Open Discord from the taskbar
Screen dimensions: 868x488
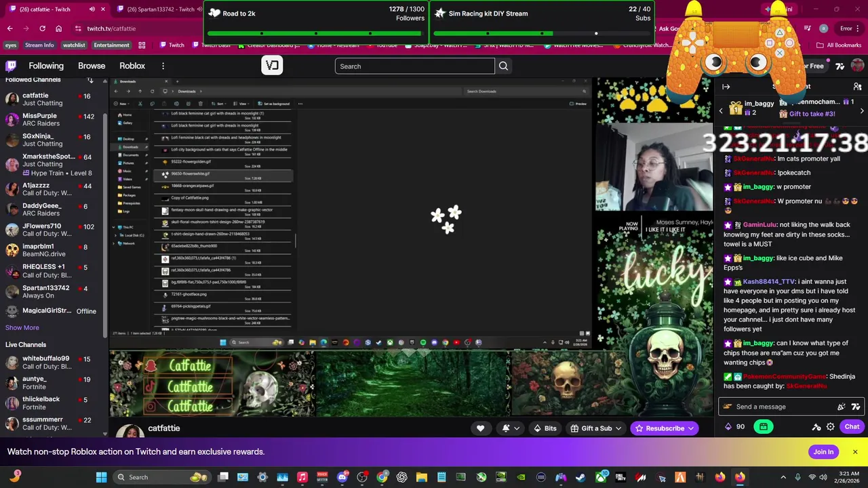[342, 477]
